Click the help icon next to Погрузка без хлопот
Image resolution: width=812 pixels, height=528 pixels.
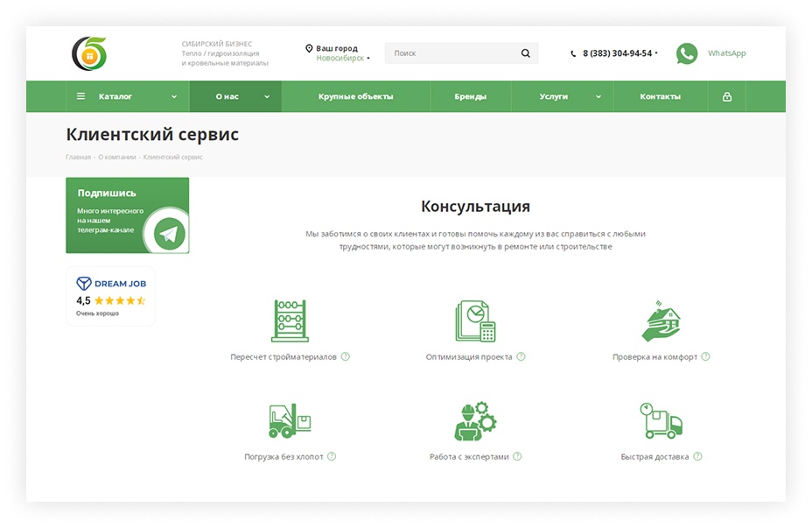[x=332, y=456]
